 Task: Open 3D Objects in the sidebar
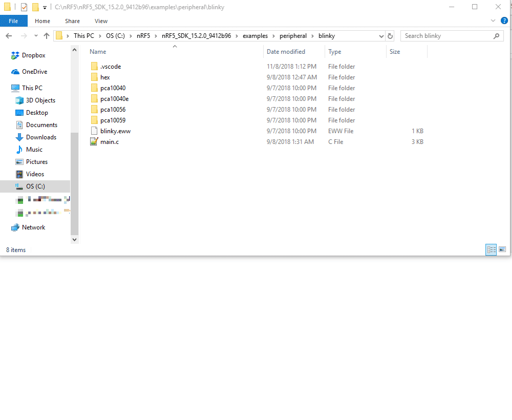pyautogui.click(x=35, y=100)
